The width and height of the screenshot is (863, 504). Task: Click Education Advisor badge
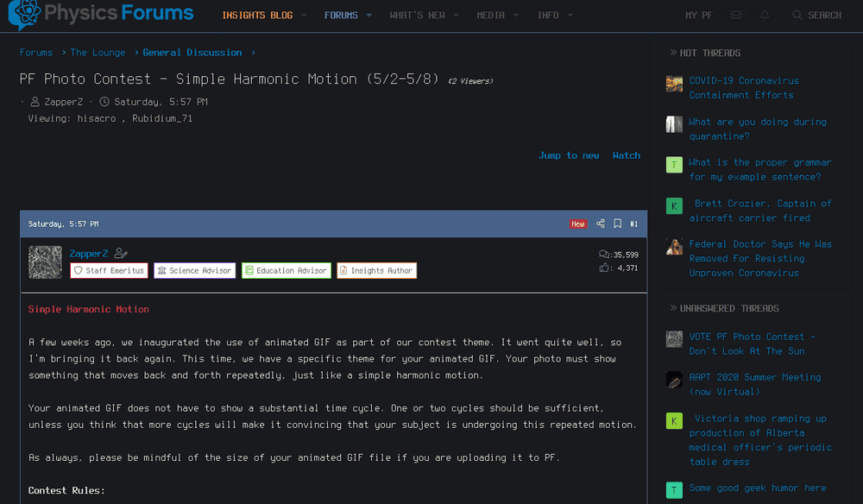coord(287,270)
